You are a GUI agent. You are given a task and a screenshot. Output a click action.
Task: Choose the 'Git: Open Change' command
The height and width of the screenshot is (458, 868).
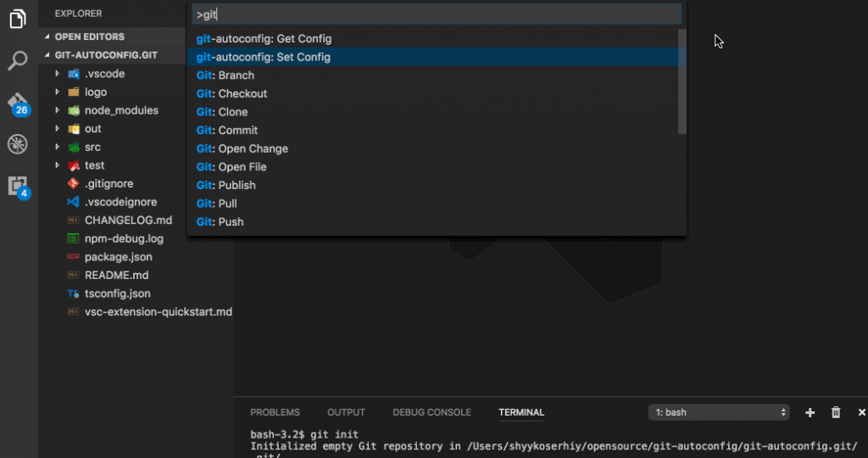[x=433, y=148]
